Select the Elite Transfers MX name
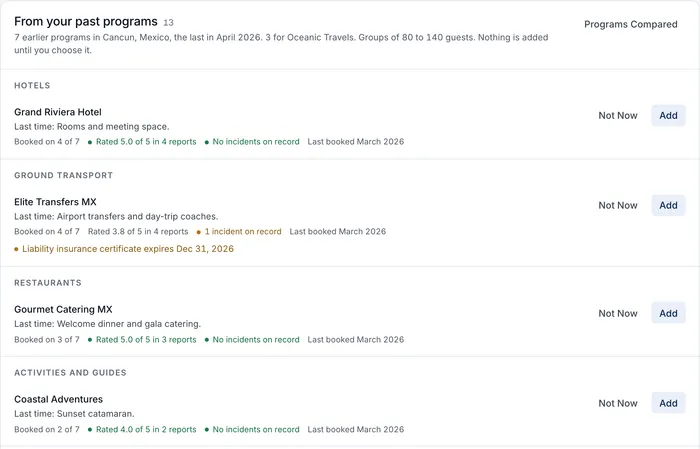Screen dimensions: 700x449 coord(55,202)
